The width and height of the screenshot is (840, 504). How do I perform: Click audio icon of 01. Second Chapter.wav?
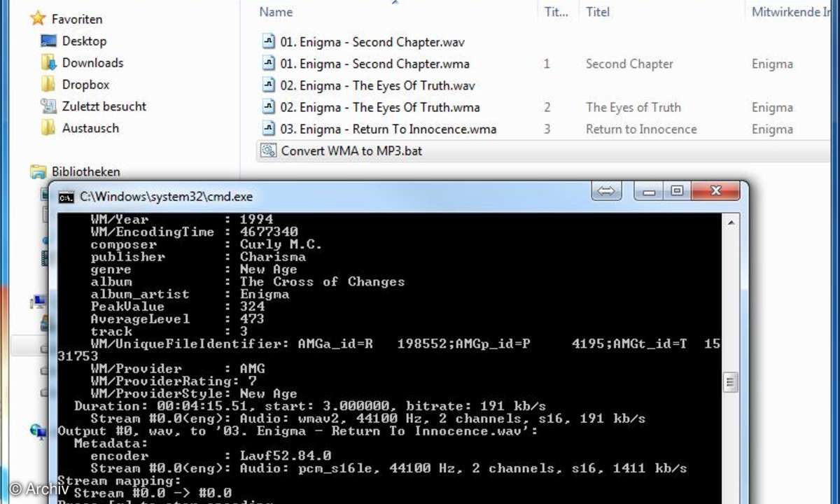click(269, 41)
